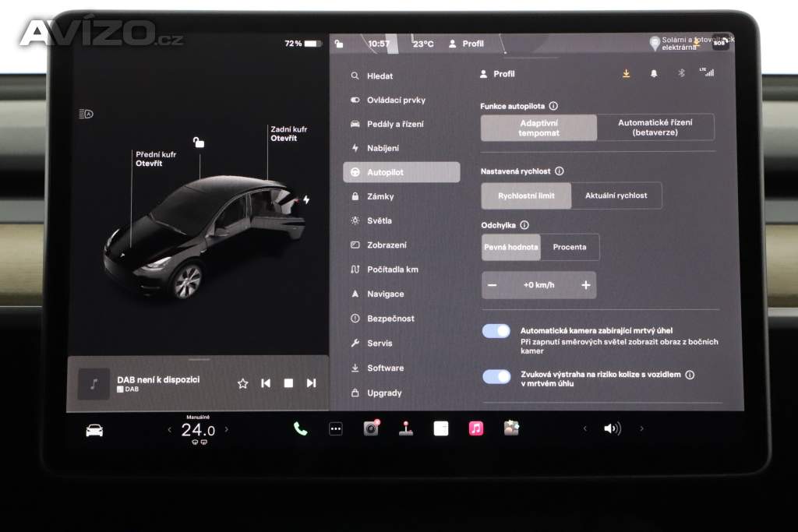
Task: Show info for blind spot collision warning
Action: point(690,375)
